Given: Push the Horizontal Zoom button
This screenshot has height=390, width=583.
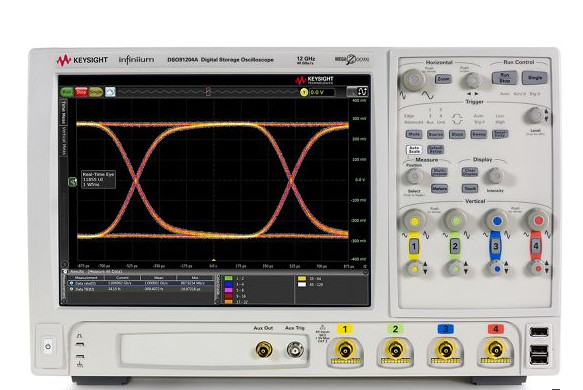Looking at the screenshot, I should pos(443,79).
